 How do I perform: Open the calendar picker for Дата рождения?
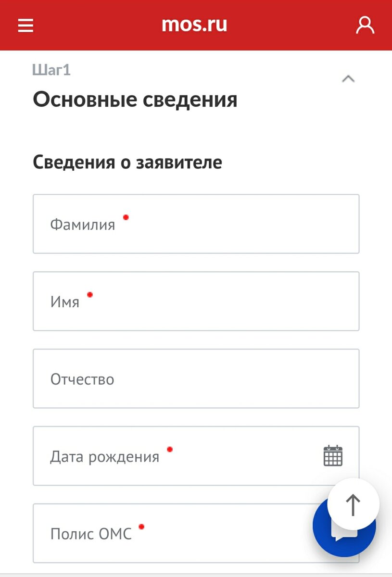coord(334,456)
